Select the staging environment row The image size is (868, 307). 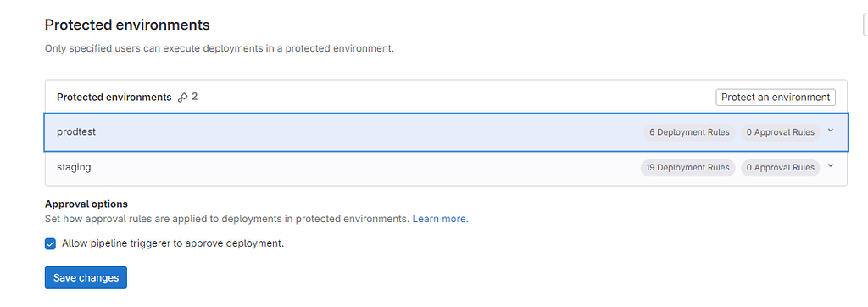click(x=446, y=168)
